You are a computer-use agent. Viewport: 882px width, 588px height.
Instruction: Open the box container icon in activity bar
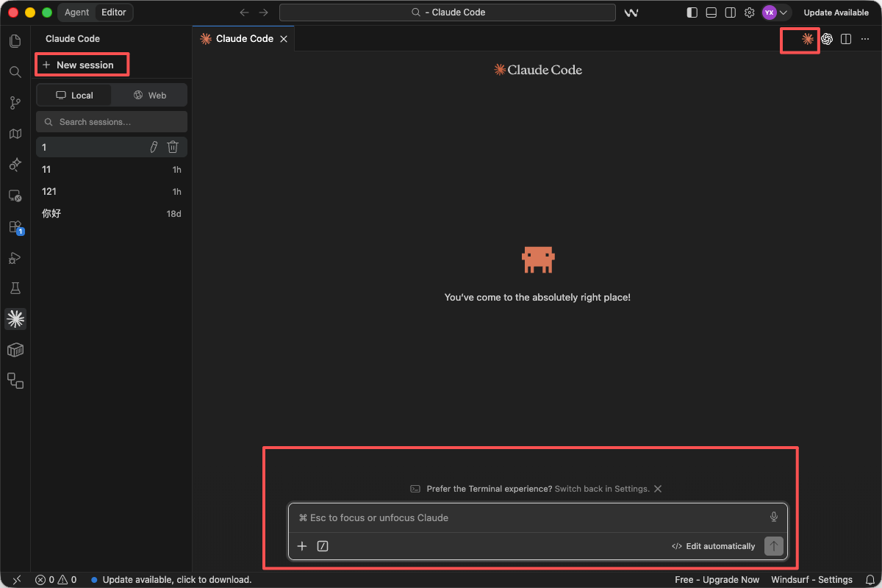pos(15,350)
